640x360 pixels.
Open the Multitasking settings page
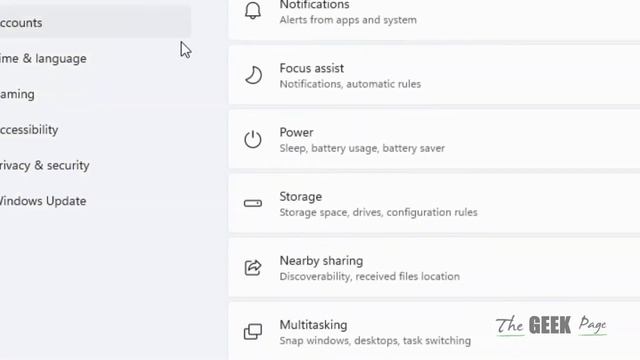(x=434, y=331)
